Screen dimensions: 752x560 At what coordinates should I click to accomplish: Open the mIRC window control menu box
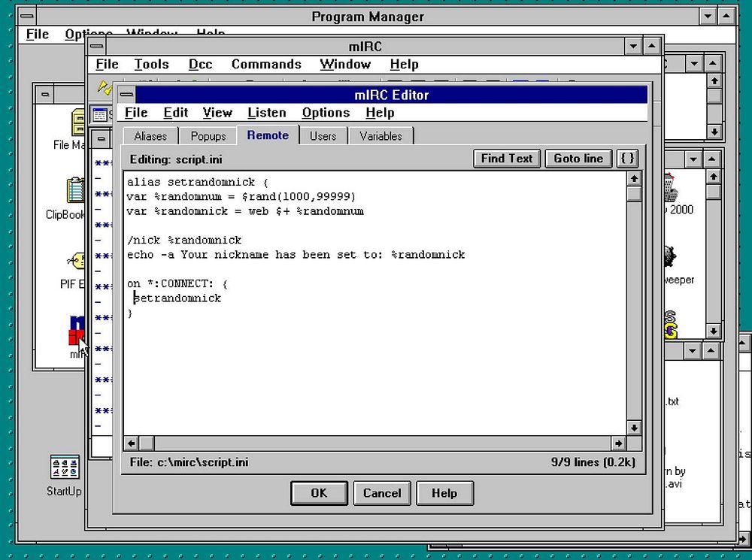(x=98, y=47)
